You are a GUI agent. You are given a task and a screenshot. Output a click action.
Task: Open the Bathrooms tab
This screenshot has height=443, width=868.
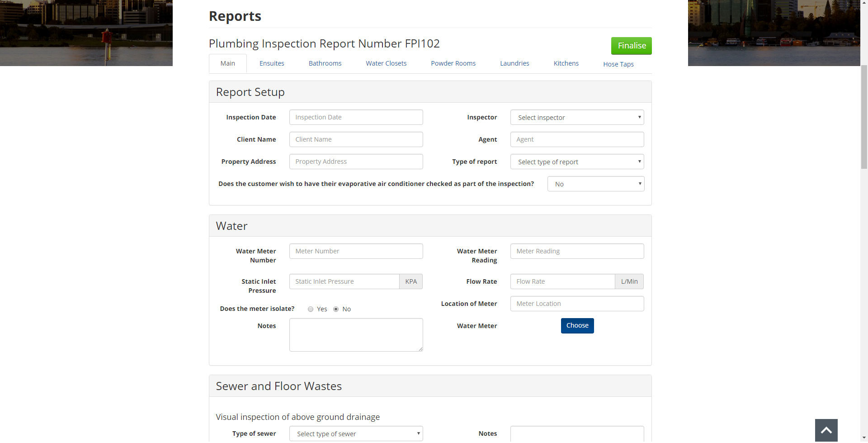point(325,63)
